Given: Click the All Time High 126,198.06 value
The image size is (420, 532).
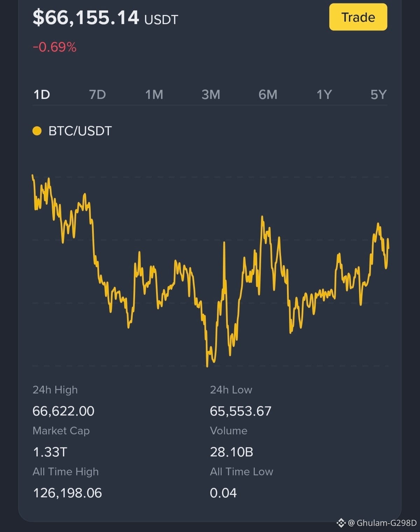Looking at the screenshot, I should 67,493.
